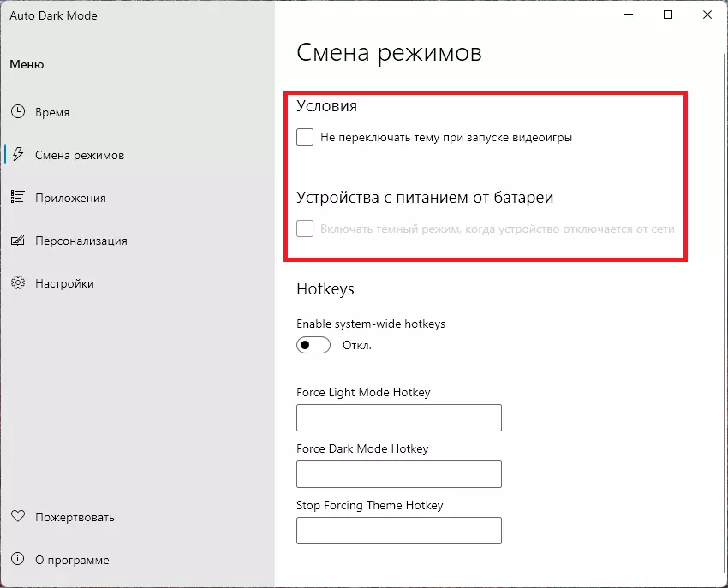Click the list icon beside Приложения
The height and width of the screenshot is (588, 728).
click(18, 197)
